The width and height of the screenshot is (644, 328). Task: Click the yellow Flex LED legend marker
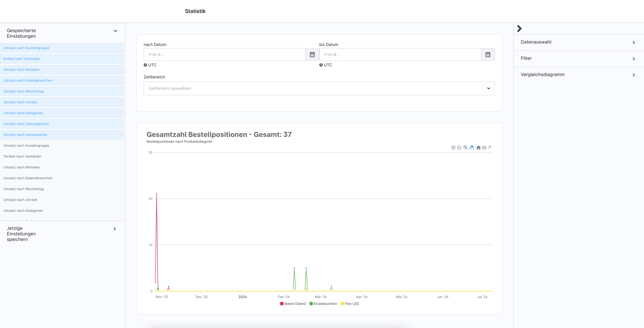point(342,304)
